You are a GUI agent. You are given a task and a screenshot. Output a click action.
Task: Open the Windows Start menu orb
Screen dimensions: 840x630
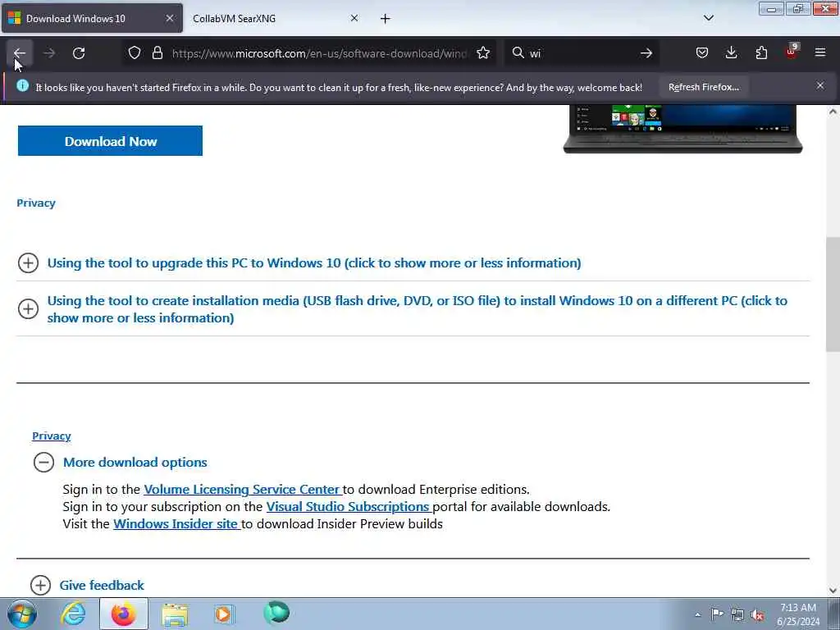click(22, 614)
